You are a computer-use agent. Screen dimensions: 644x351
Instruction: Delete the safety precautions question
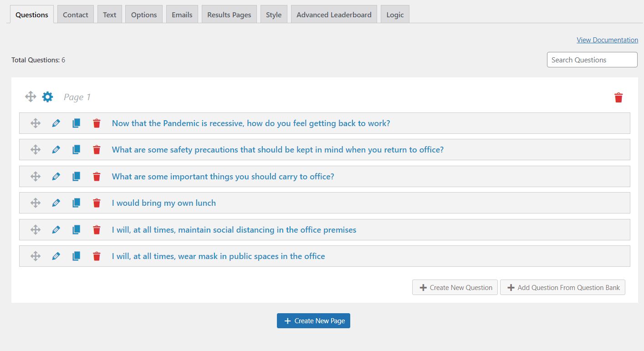97,149
